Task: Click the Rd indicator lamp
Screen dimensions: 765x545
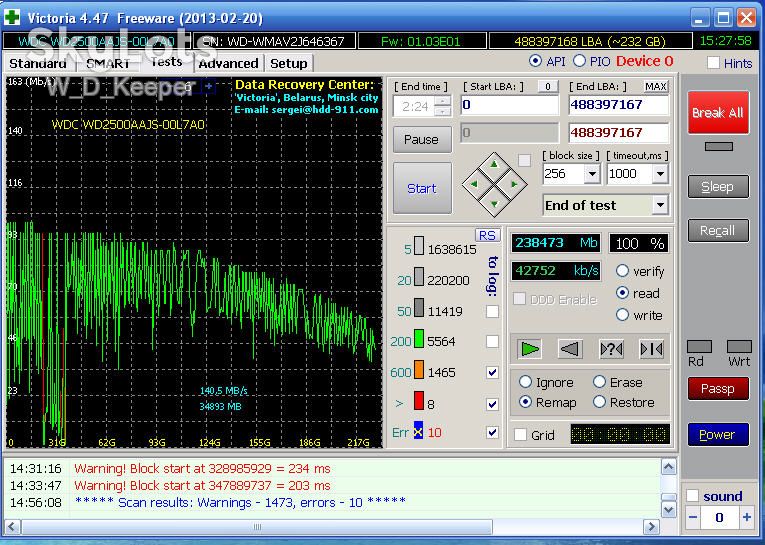Action: pos(699,346)
